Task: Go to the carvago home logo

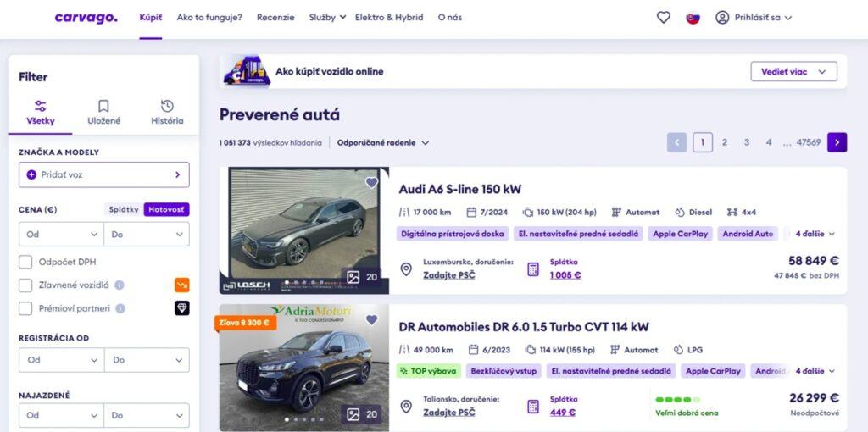Action: 86,18
